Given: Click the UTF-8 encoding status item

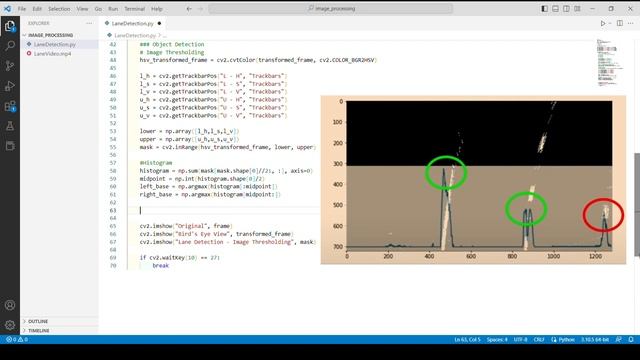Looking at the screenshot, I should [x=520, y=340].
